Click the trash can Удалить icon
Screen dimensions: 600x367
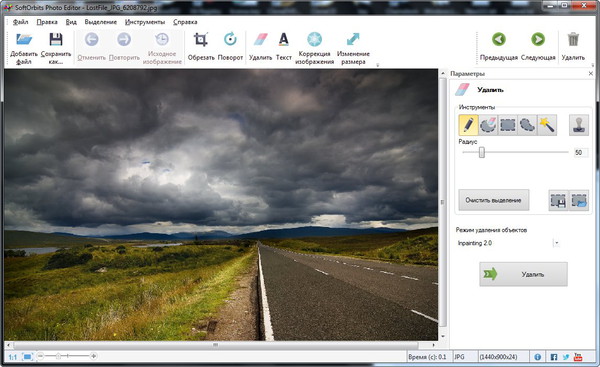point(573,40)
